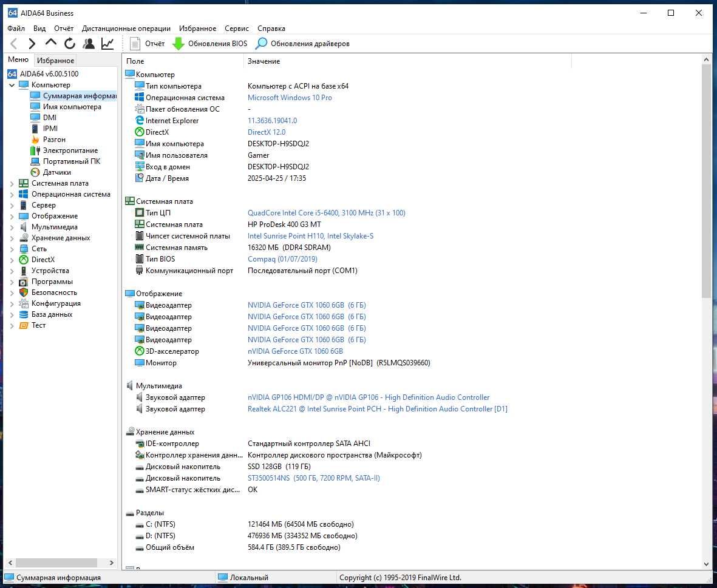Click the DirectX 12.0 value link
The height and width of the screenshot is (588, 717).
click(267, 132)
